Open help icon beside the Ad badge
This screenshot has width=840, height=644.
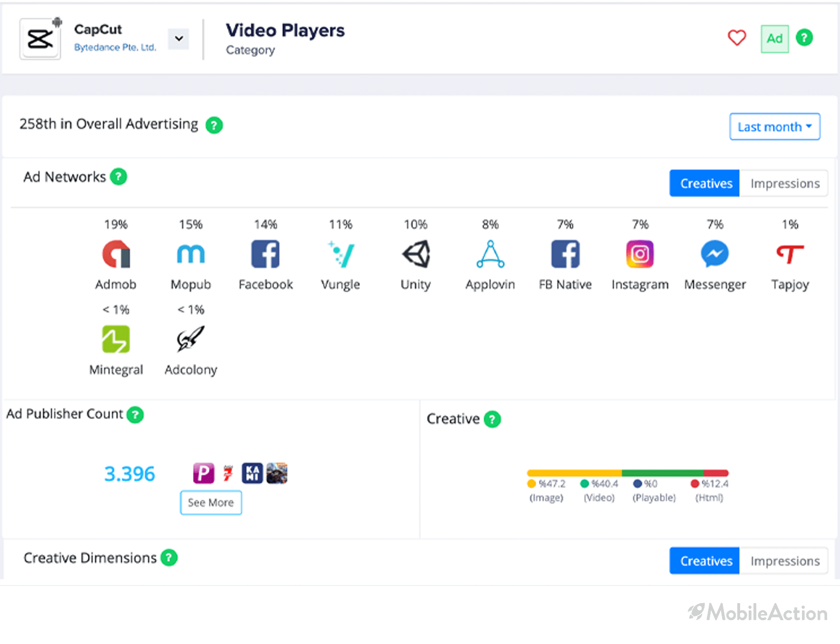tap(804, 38)
